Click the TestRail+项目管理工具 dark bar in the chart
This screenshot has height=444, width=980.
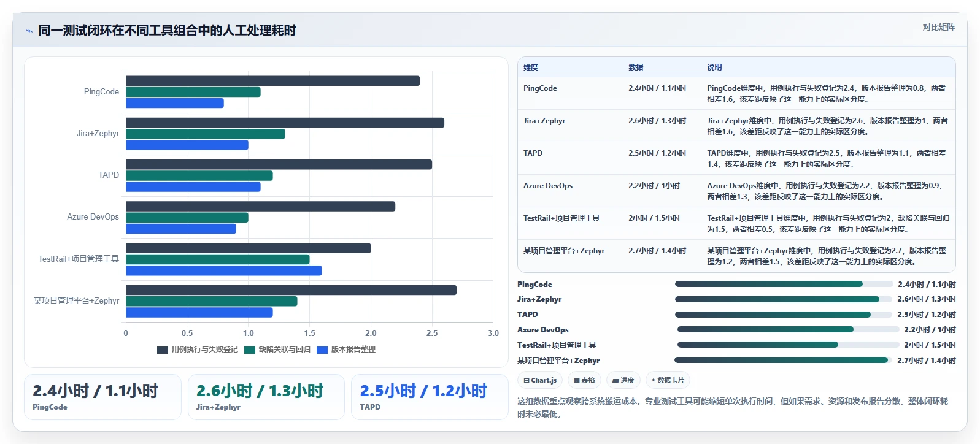click(x=249, y=248)
